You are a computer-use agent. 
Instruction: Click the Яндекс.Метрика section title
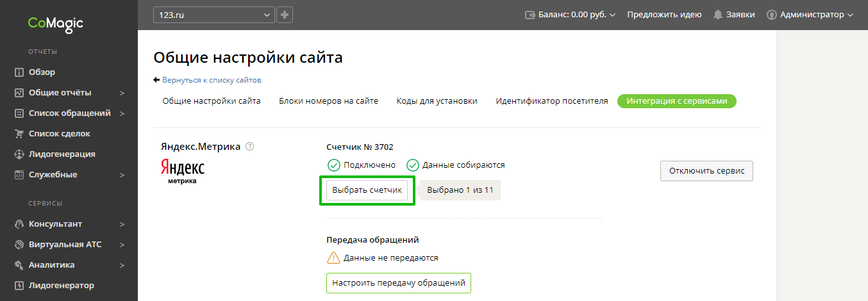pos(200,147)
